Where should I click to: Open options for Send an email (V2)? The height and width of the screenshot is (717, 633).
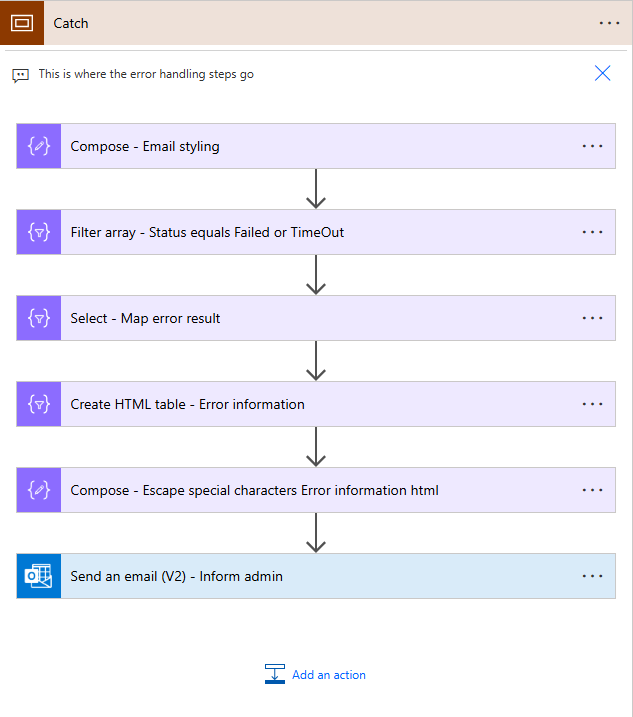592,576
